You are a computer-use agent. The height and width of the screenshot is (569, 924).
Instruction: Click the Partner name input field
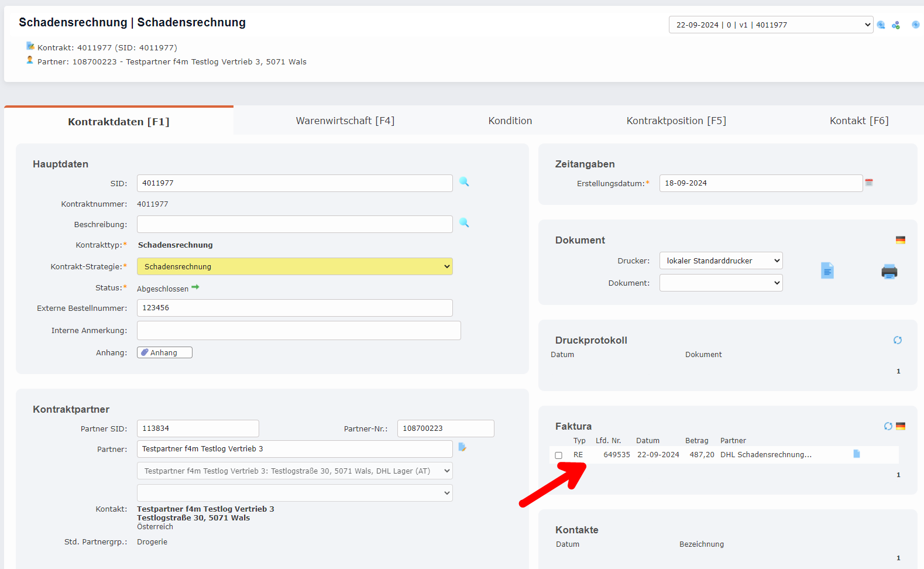(x=295, y=449)
